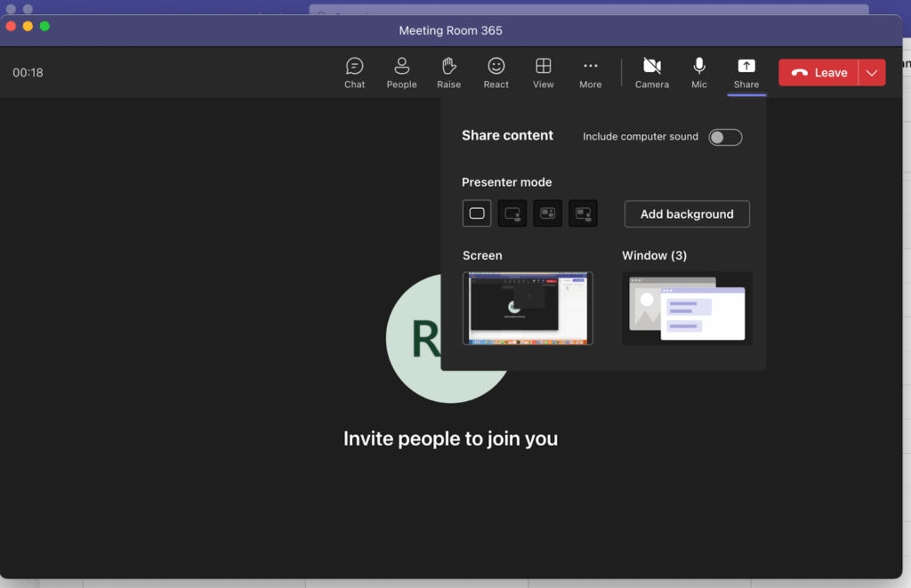This screenshot has width=911, height=588.
Task: Turn on the Camera
Action: point(651,72)
